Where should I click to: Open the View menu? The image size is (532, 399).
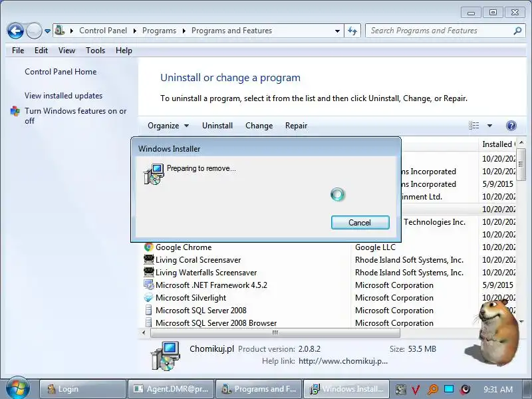[66, 51]
